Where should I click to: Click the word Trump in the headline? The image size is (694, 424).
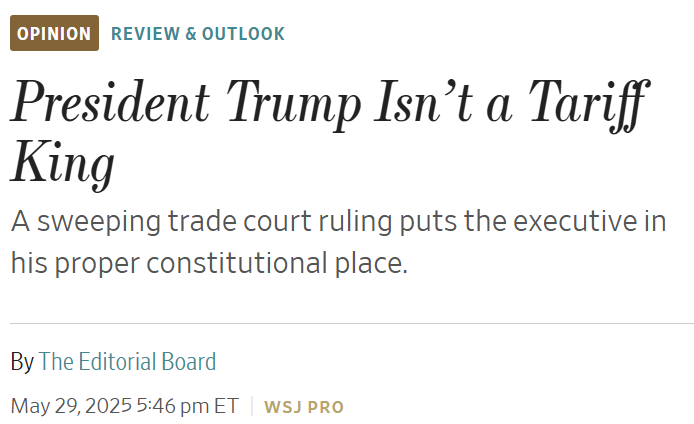(x=294, y=105)
